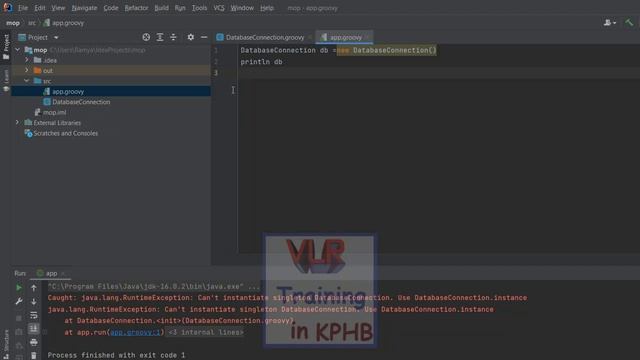Click the build hammer icon
640x360 pixels.
629,22
